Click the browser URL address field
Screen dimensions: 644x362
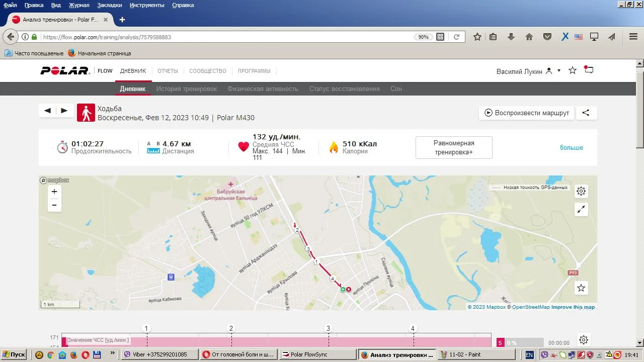point(226,37)
